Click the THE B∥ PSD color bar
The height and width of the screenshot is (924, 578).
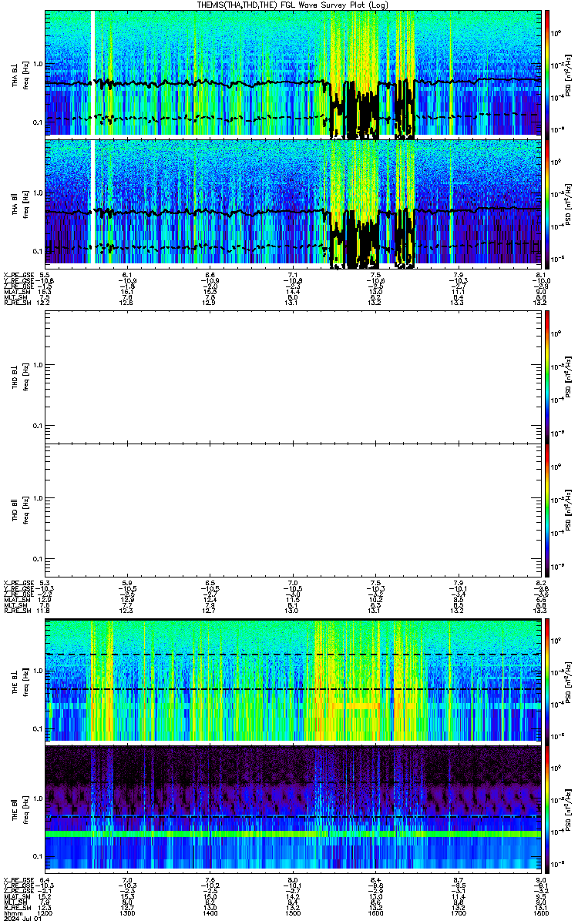547,808
